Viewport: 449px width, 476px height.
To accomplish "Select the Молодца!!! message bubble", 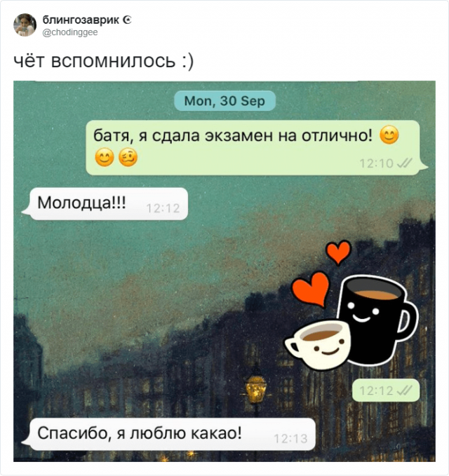I will (105, 204).
